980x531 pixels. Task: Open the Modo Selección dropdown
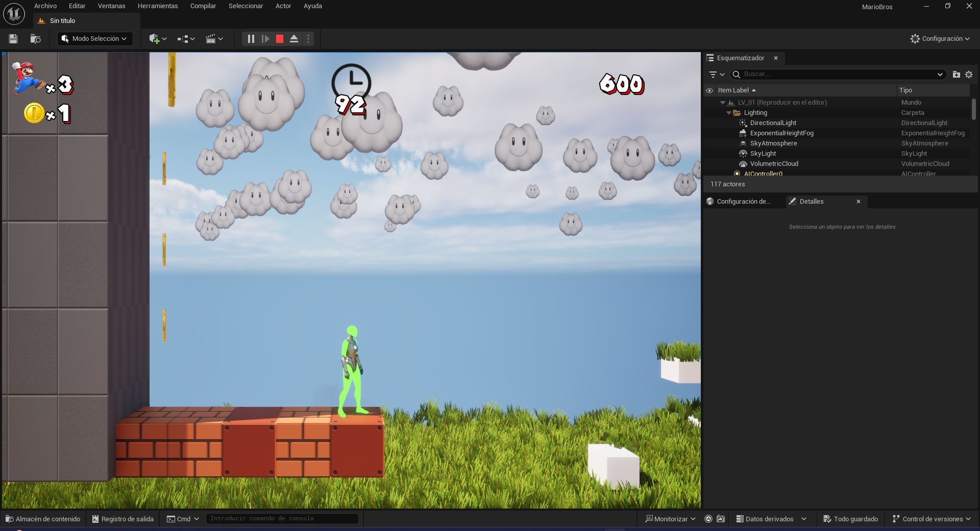[95, 39]
